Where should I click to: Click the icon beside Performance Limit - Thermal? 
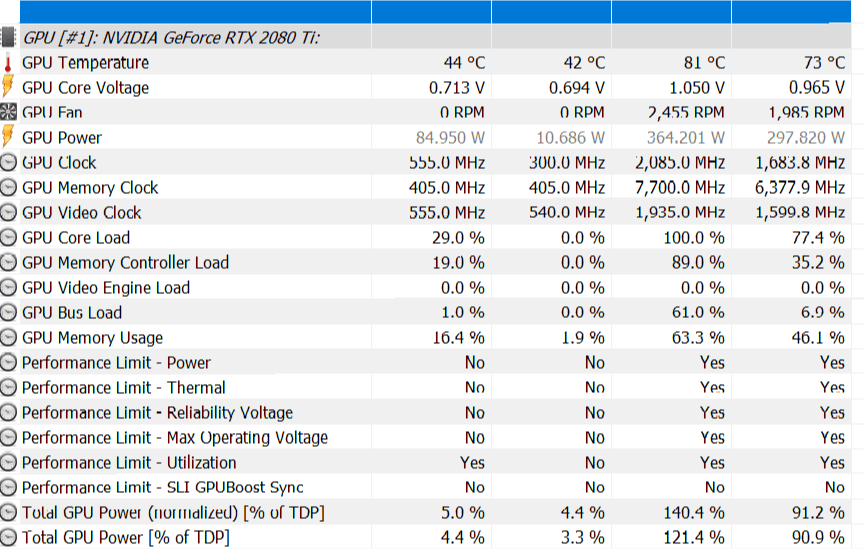pyautogui.click(x=8, y=387)
